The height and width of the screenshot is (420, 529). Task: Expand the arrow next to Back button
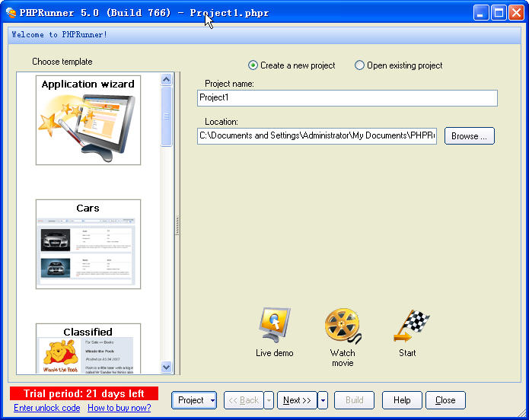pyautogui.click(x=269, y=400)
